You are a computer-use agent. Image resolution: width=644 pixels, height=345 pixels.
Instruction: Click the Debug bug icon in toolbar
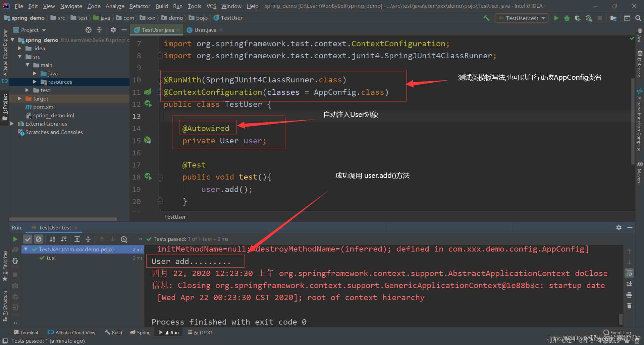click(x=567, y=18)
